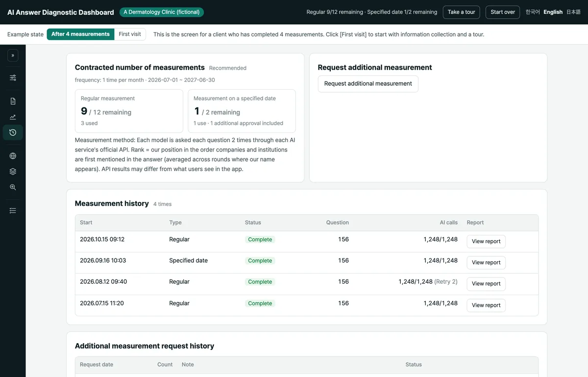Click 'Complete' status for 2026.07.15 row
The width and height of the screenshot is (588, 377).
(x=260, y=303)
